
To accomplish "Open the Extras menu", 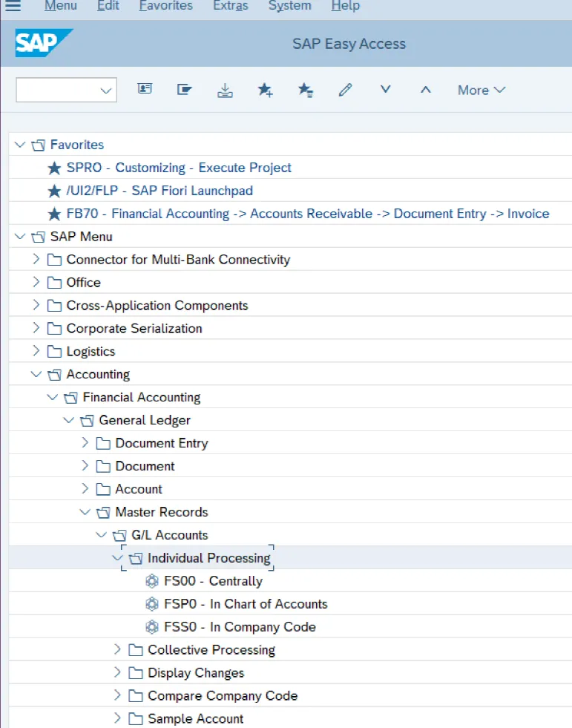I will pos(231,6).
